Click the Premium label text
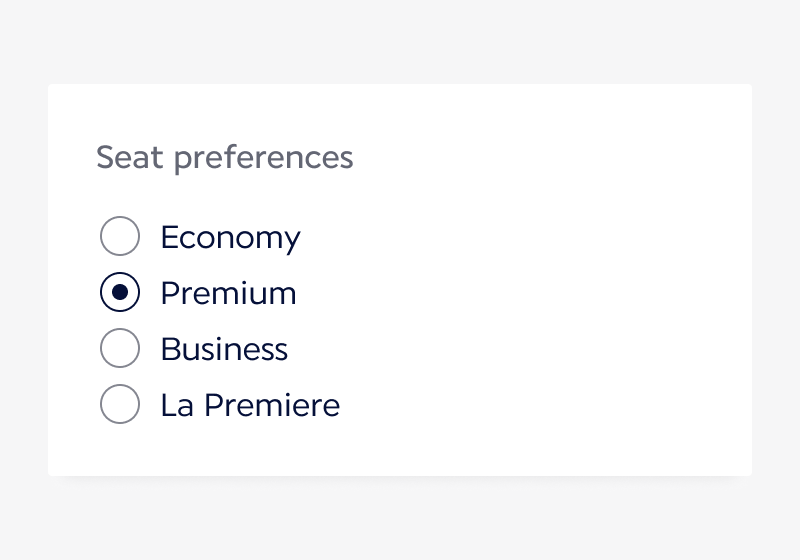The width and height of the screenshot is (800, 560). [x=228, y=294]
